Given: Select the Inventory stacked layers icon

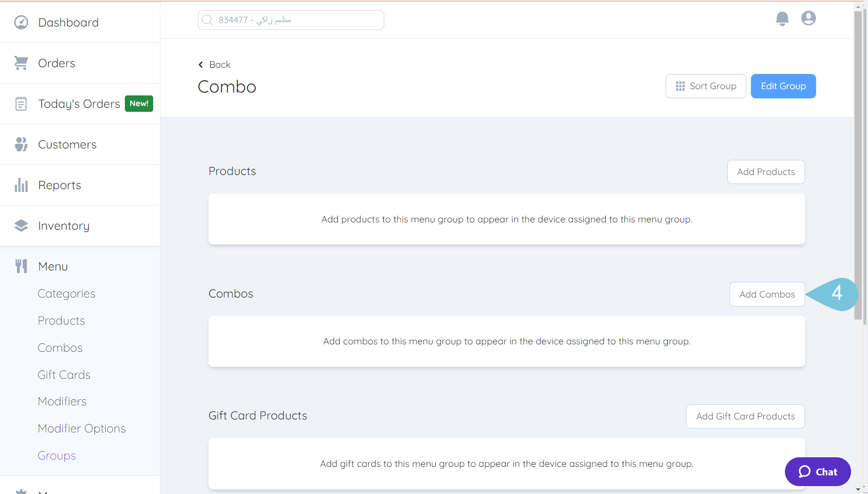Looking at the screenshot, I should click(21, 225).
